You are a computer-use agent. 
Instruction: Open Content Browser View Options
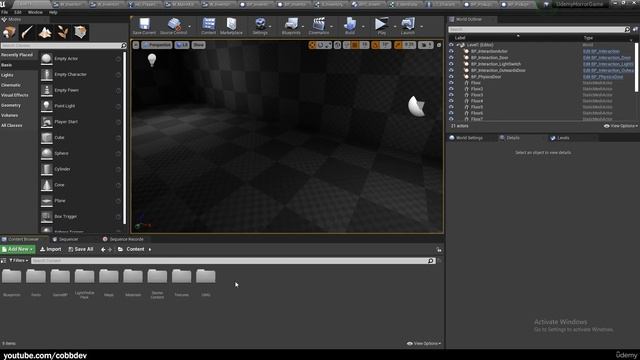pos(424,344)
